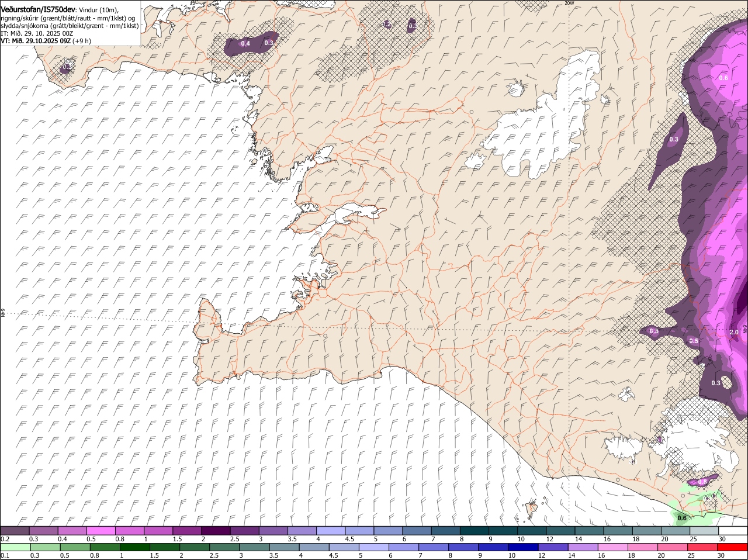Click the '0.2' label in the snow legend
Screen dimensions: 748x560
point(5,538)
